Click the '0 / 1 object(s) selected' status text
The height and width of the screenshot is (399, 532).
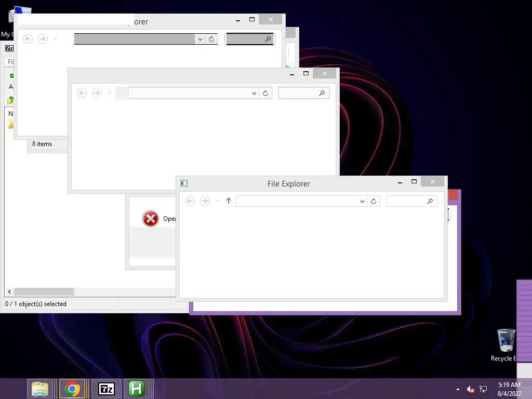[x=36, y=304]
